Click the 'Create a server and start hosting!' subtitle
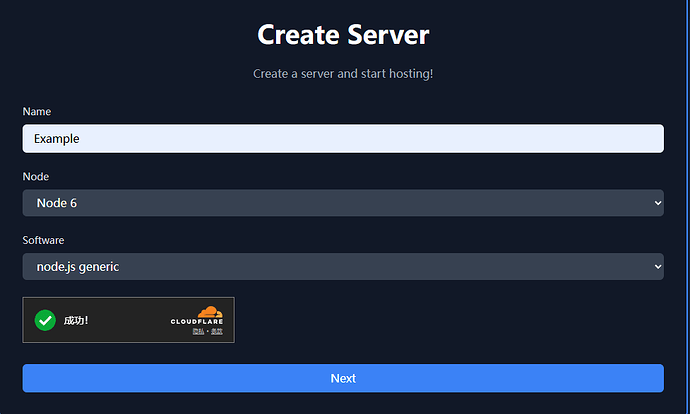This screenshot has width=690, height=414. (x=343, y=74)
